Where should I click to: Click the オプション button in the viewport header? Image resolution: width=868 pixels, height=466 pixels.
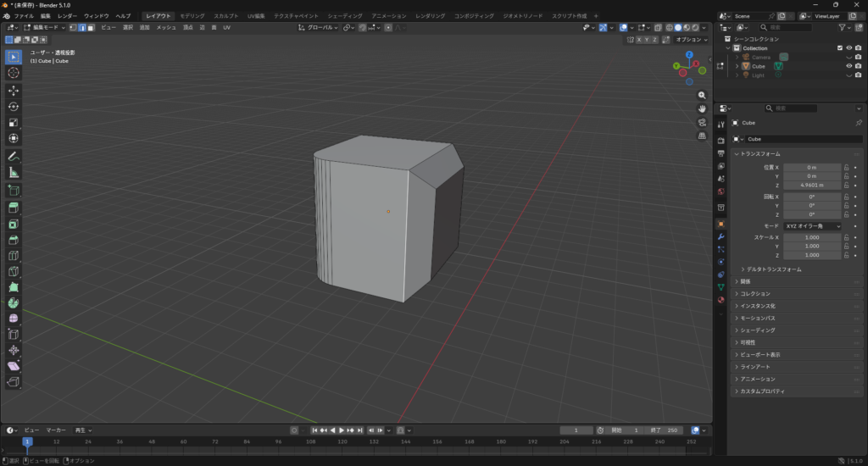coord(691,39)
